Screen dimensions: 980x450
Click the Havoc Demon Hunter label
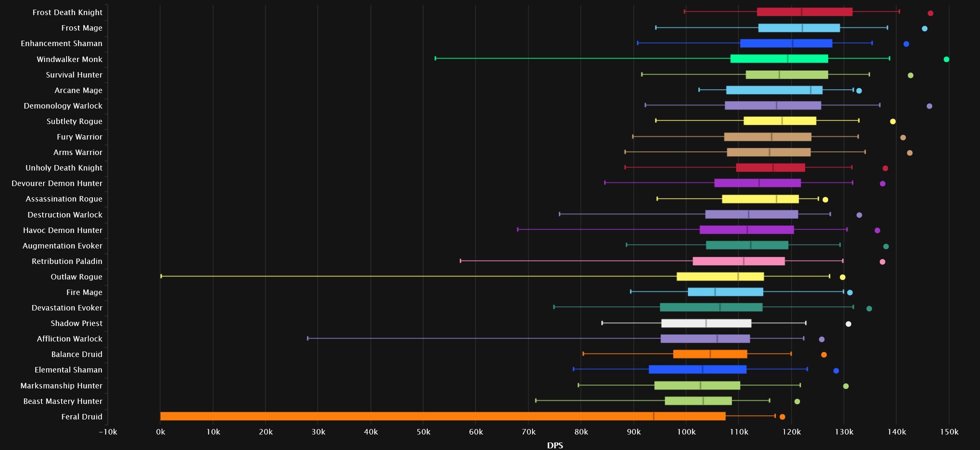(63, 230)
